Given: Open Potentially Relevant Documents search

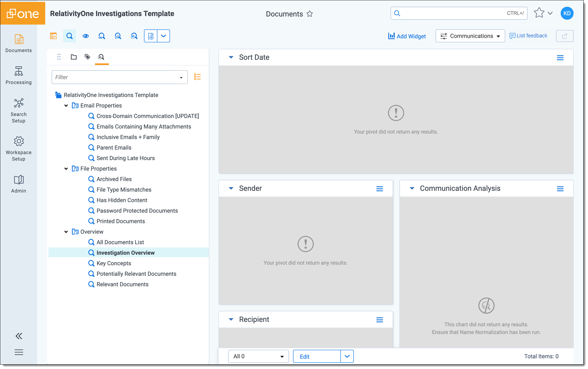Looking at the screenshot, I should click(136, 274).
